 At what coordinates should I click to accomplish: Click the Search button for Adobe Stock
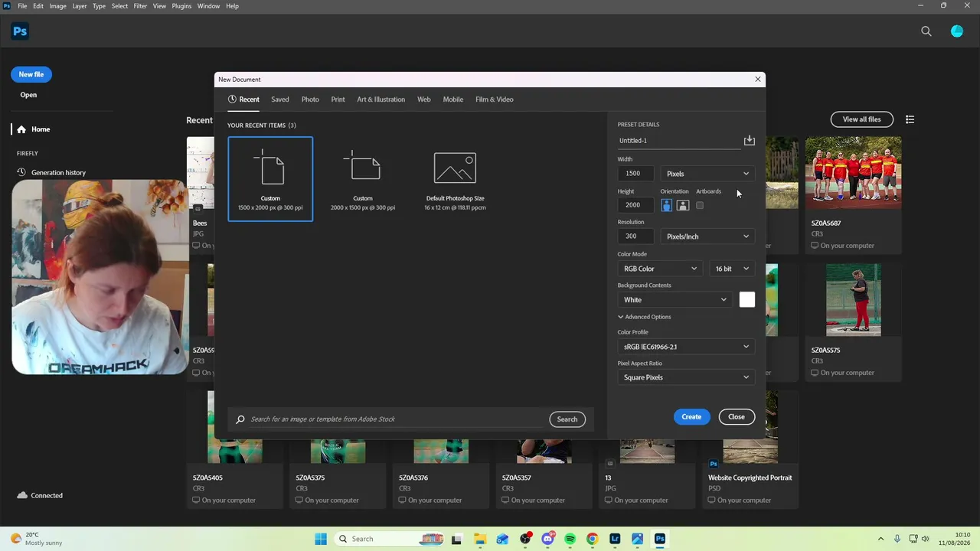pos(567,419)
